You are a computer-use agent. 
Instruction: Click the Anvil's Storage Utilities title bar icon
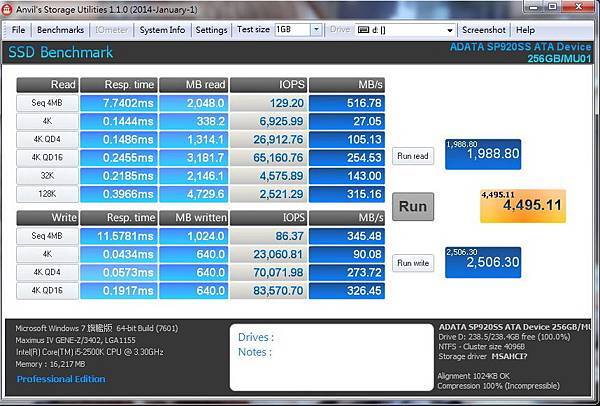coord(7,10)
